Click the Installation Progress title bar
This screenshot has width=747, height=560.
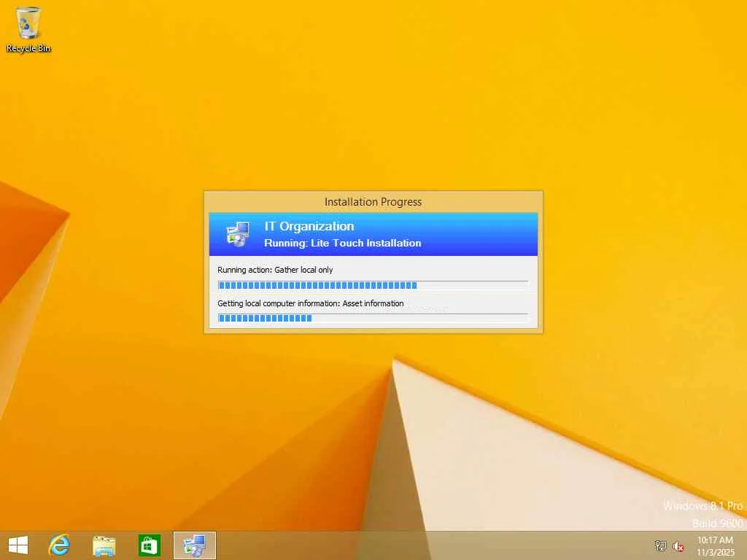pos(373,202)
